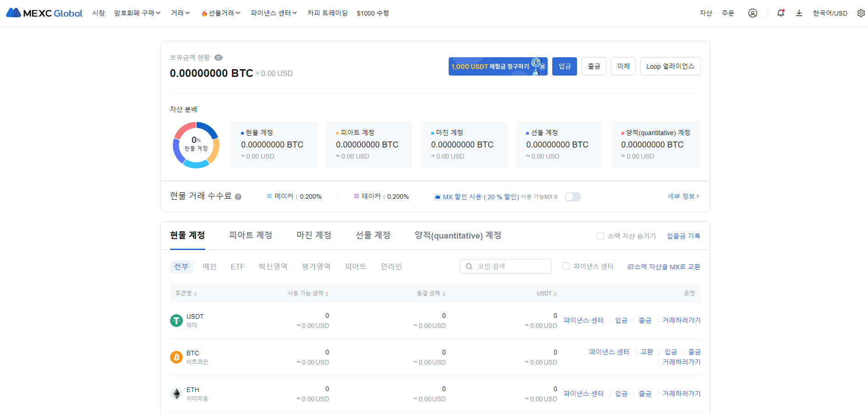
Task: Select the 평가영역 filter
Action: tap(316, 267)
